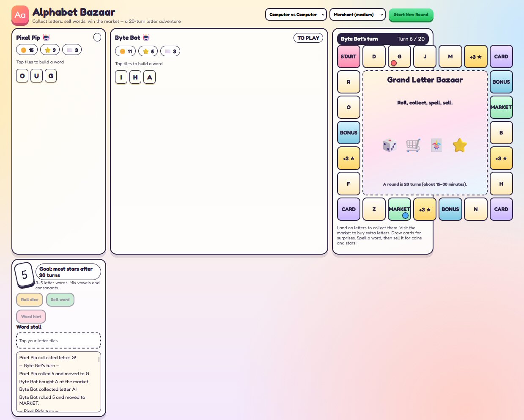The image size is (524, 420).
Task: Select Pixel Pip's letter tile O
Action: pyautogui.click(x=22, y=76)
